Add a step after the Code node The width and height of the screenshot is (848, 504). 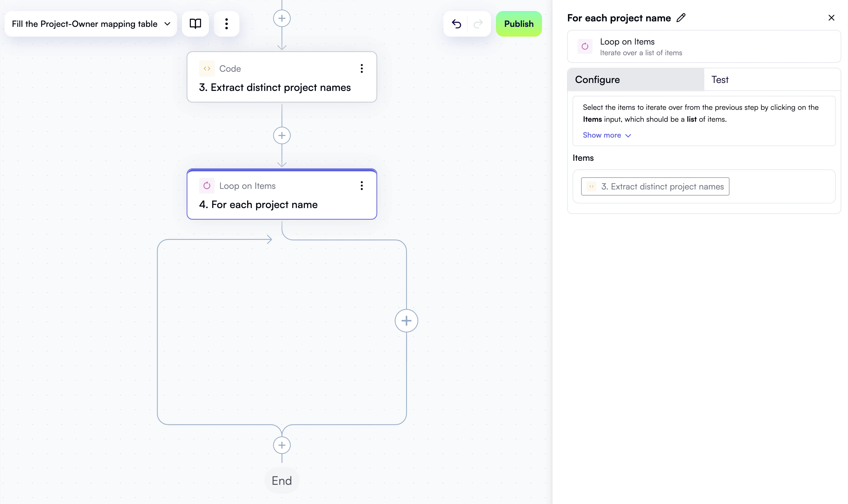click(x=282, y=135)
